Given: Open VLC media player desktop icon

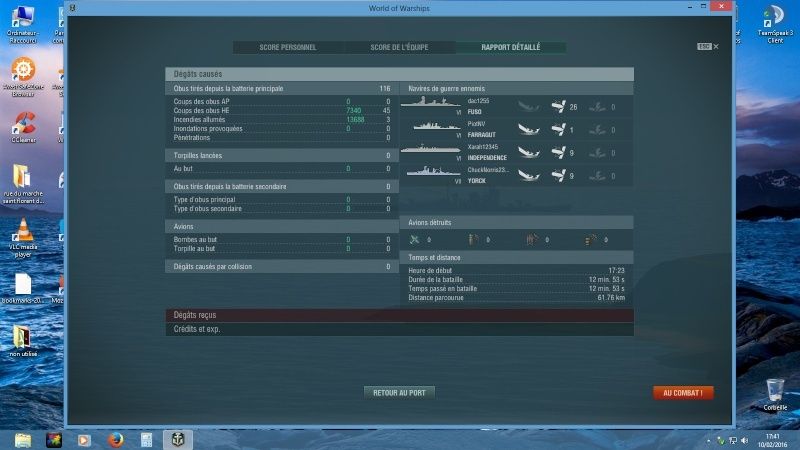Looking at the screenshot, I should point(23,237).
